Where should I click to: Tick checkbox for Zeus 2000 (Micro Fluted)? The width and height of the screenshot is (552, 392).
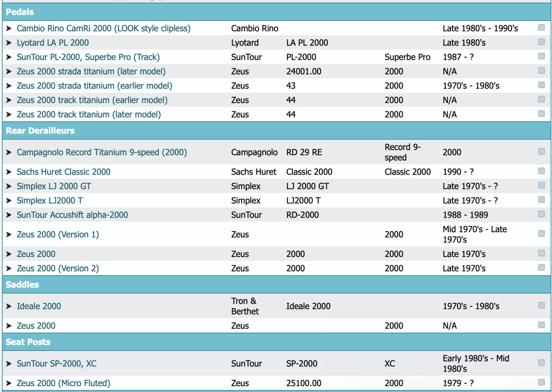coord(541,382)
